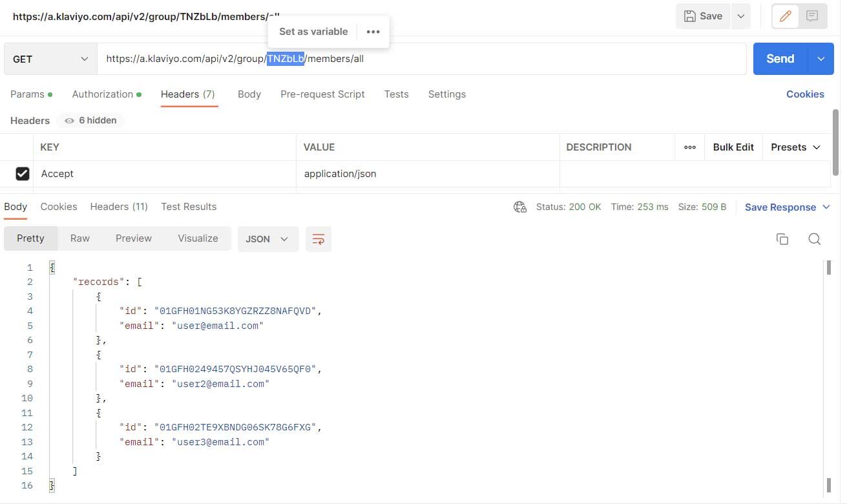Open the response Headers (11) tab
Screen dimensions: 847x504
point(119,207)
